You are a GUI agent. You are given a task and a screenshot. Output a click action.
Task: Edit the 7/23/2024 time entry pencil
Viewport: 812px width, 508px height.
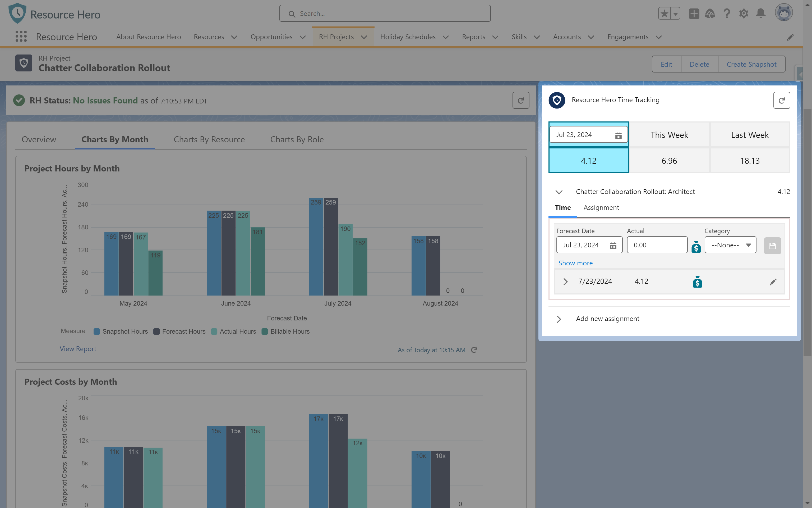[773, 282]
